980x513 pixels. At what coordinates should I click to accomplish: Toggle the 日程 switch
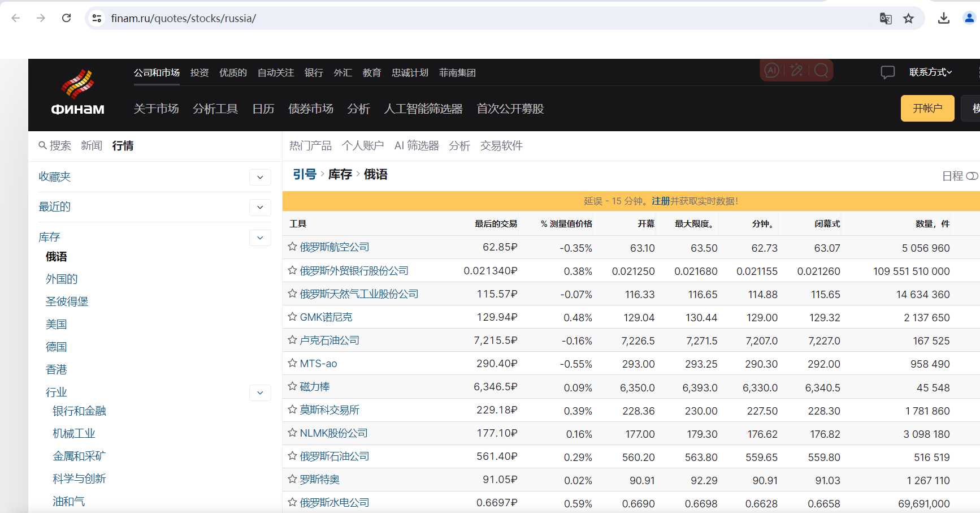972,176
